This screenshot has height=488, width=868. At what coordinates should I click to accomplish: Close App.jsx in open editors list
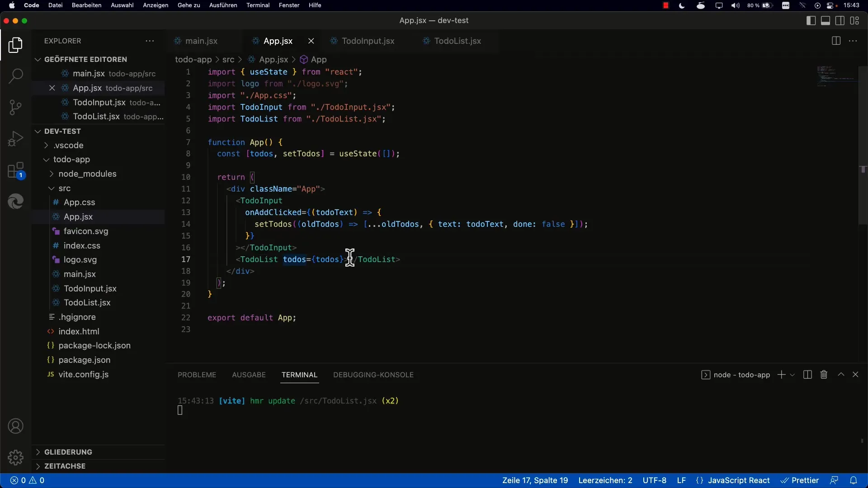coord(52,88)
